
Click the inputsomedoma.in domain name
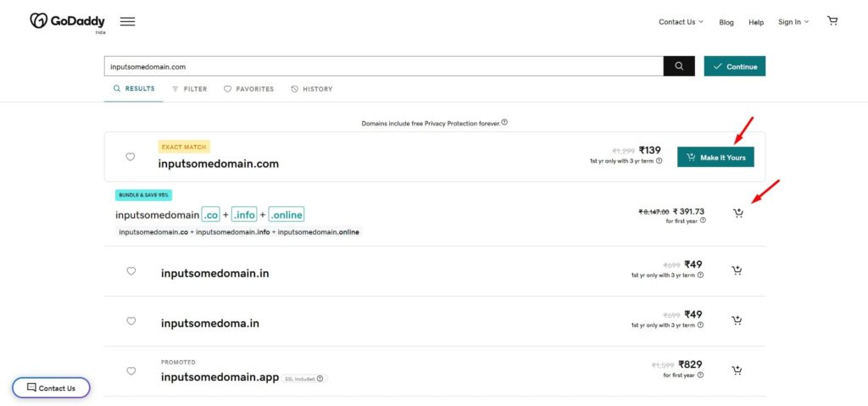click(210, 323)
